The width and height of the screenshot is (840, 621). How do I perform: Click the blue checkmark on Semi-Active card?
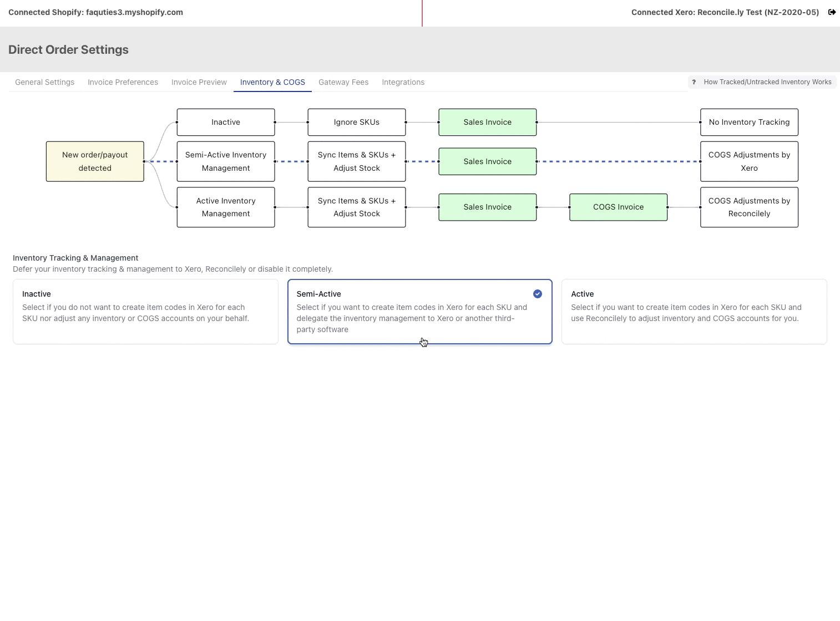[537, 293]
